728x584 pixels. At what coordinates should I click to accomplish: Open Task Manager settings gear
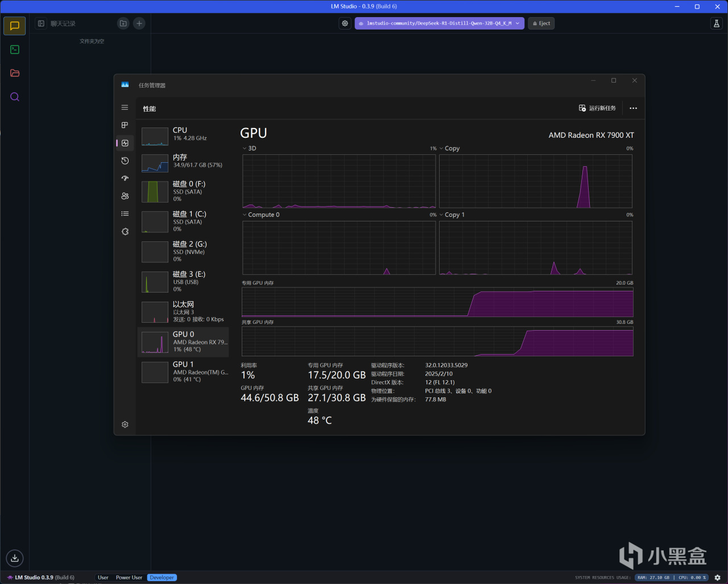(125, 425)
